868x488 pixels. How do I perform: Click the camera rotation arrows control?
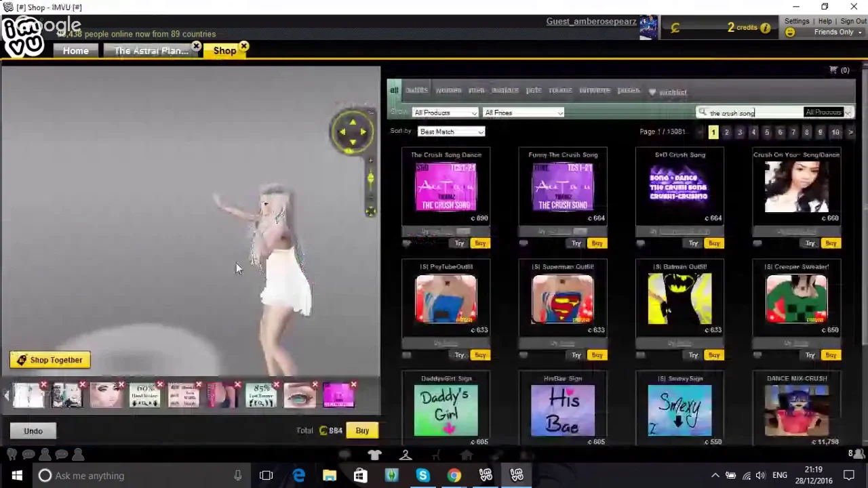pyautogui.click(x=353, y=131)
